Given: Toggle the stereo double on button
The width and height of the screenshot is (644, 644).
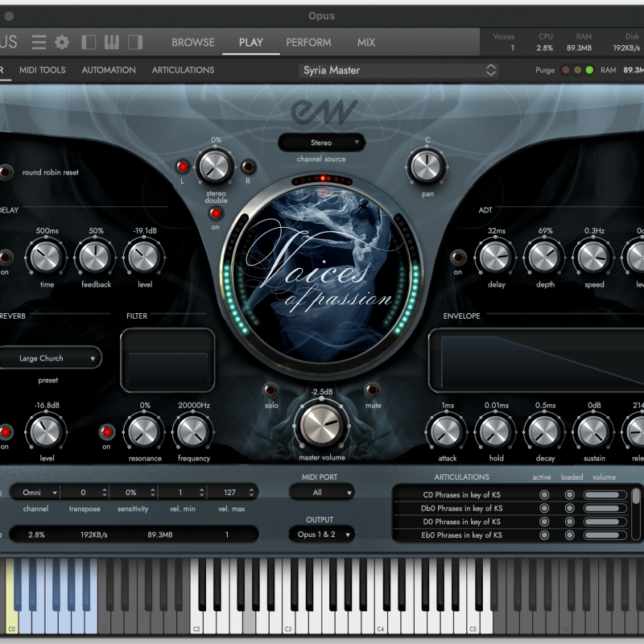Looking at the screenshot, I should point(216,213).
